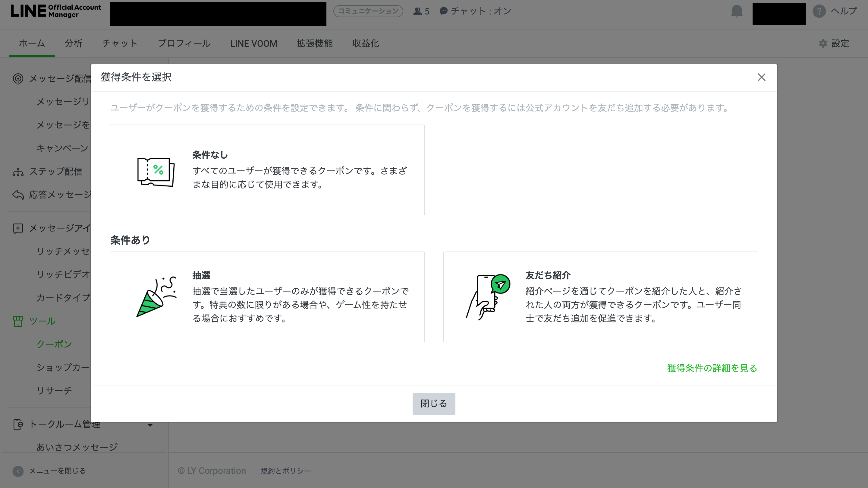Choose the 友だち紹介 referral condition card
Image resolution: width=868 pixels, height=488 pixels.
600,297
